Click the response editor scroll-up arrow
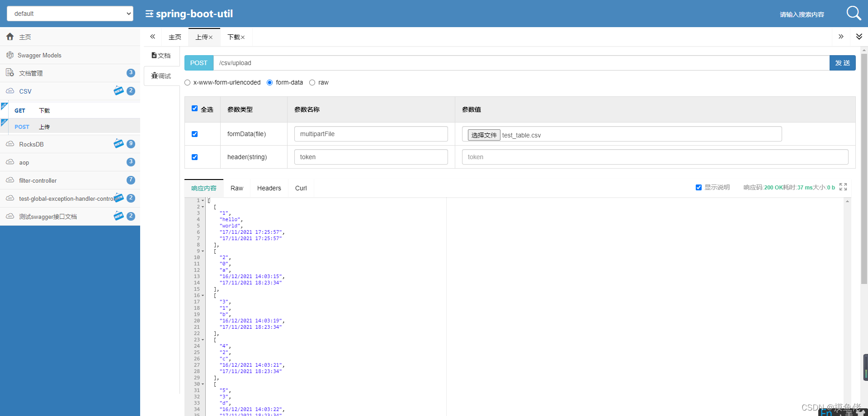Image resolution: width=868 pixels, height=416 pixels. coord(847,201)
